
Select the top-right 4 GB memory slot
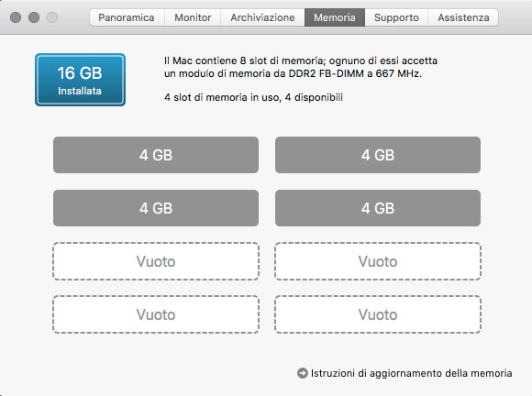coord(378,155)
